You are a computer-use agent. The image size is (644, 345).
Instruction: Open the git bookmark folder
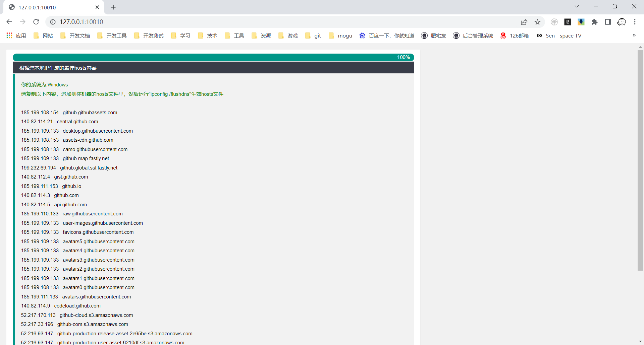pos(313,36)
